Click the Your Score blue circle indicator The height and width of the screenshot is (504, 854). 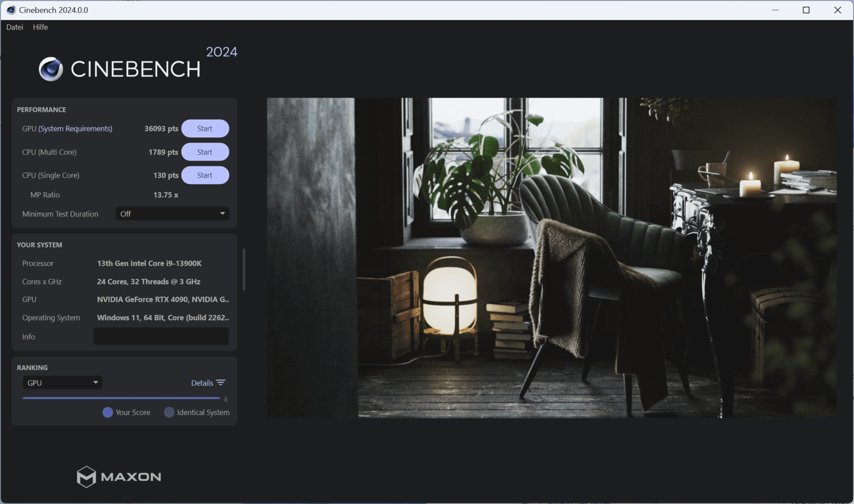(108, 412)
